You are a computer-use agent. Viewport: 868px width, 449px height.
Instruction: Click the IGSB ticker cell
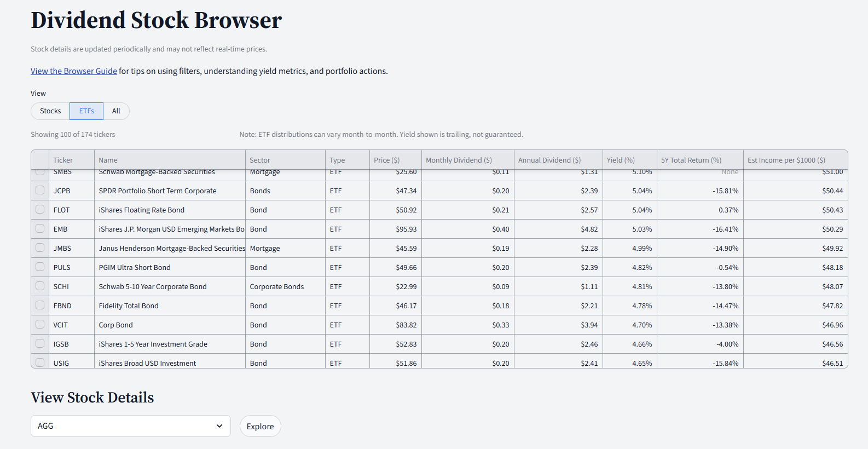coord(72,344)
